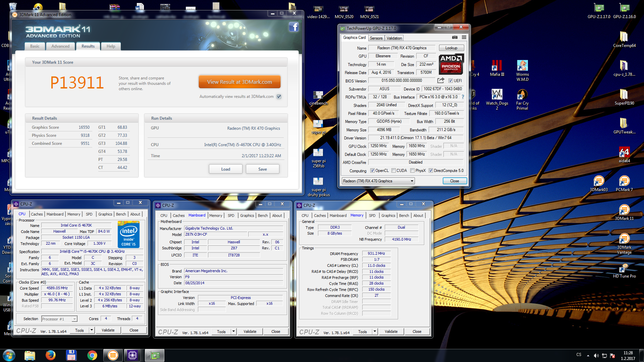Open the super pi desktop shortcut
This screenshot has height=362, width=644.
tap(318, 127)
